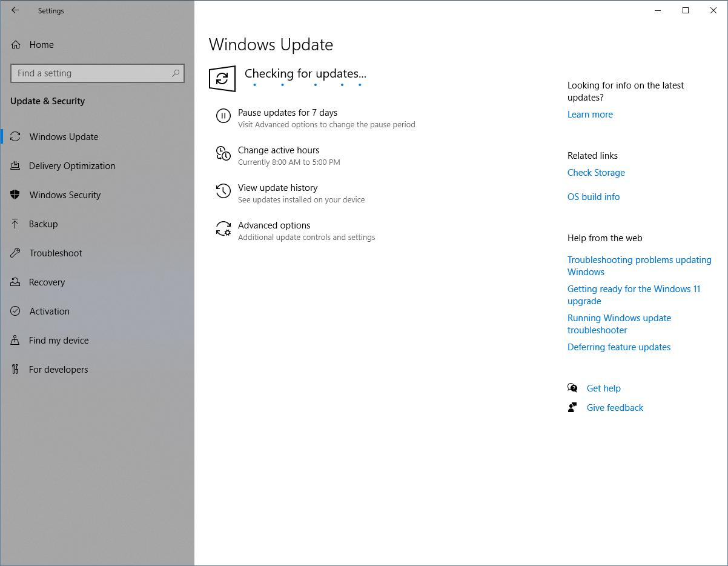Click the pause circle icon
Screen dimensions: 728x566
223,116
